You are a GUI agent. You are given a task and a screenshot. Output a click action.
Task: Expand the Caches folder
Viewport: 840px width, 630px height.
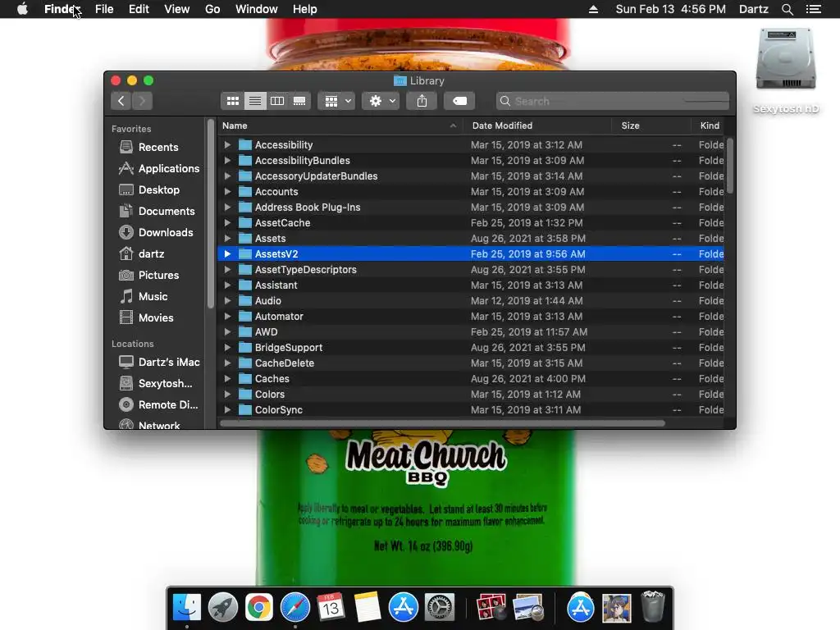(x=227, y=378)
